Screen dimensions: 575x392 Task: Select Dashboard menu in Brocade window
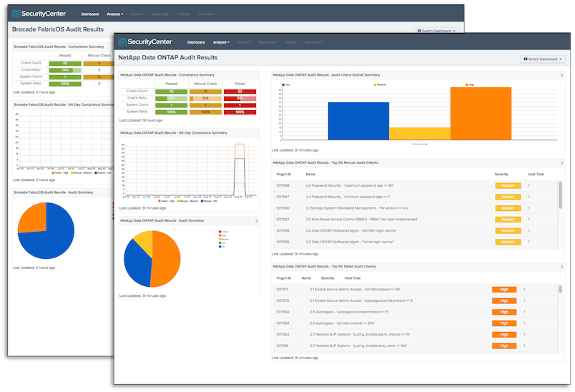pos(90,14)
